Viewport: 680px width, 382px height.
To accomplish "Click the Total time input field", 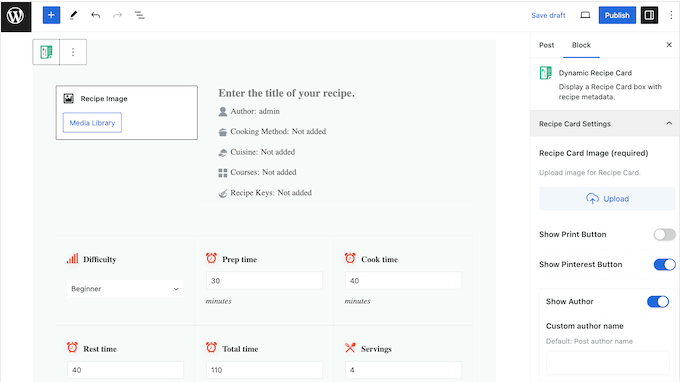I will coord(264,370).
